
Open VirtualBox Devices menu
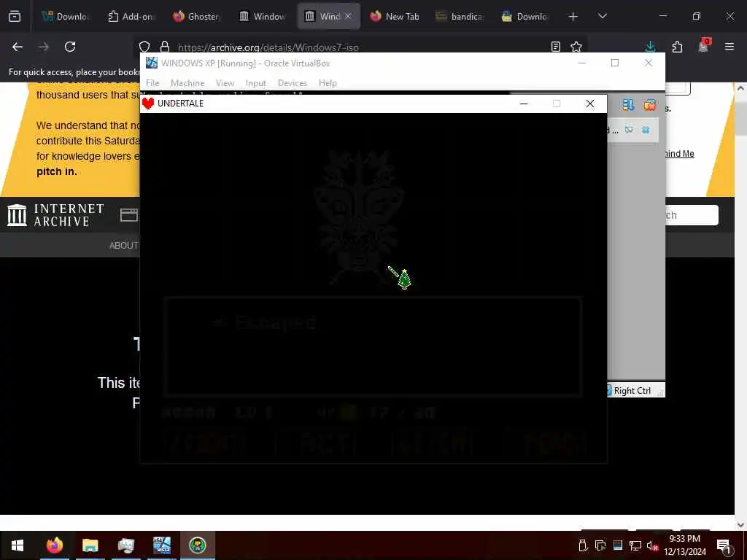click(293, 83)
